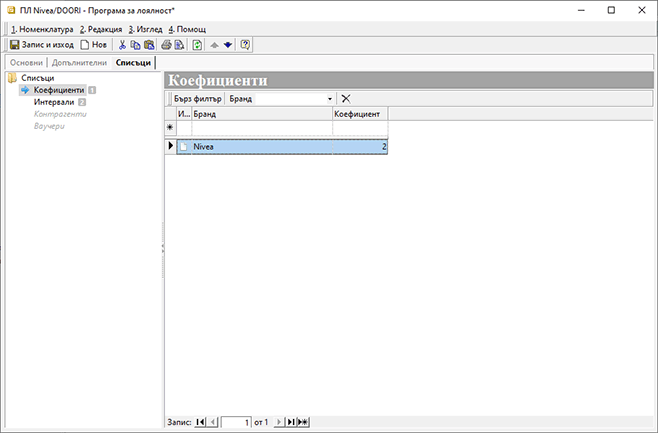
Task: Click the blue arrow beside Коефициенти
Action: [x=25, y=90]
